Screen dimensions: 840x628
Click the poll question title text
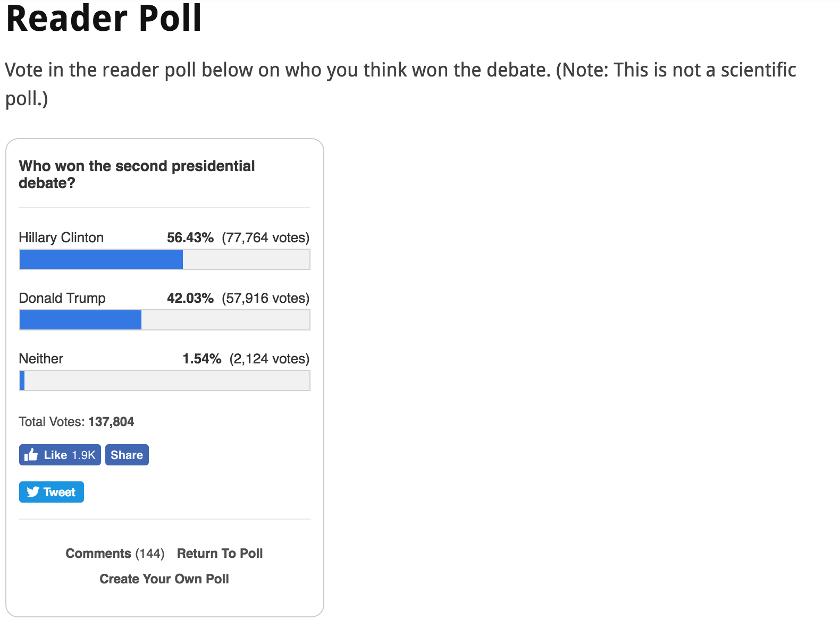click(x=137, y=174)
